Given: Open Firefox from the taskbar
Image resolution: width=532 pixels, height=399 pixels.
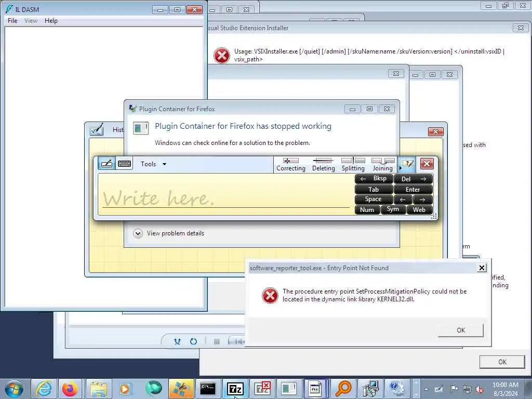Looking at the screenshot, I should (70, 389).
